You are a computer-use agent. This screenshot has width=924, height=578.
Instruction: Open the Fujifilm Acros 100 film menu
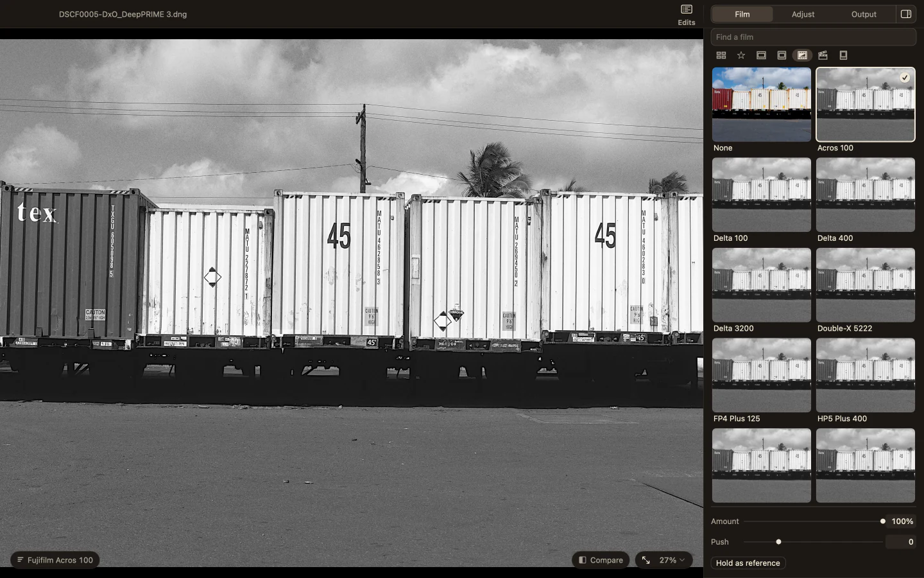pos(55,560)
